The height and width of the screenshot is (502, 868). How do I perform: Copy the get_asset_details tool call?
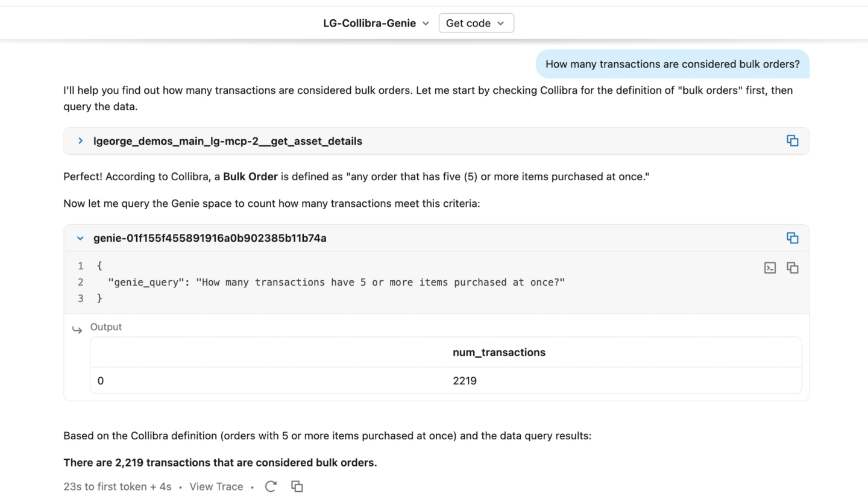coord(792,140)
